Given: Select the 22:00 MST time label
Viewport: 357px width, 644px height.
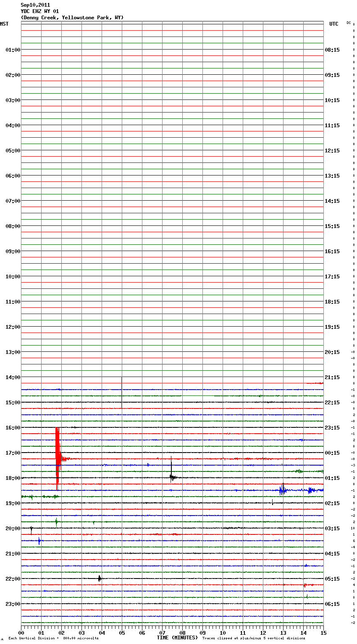Looking at the screenshot, I should pos(13,579).
